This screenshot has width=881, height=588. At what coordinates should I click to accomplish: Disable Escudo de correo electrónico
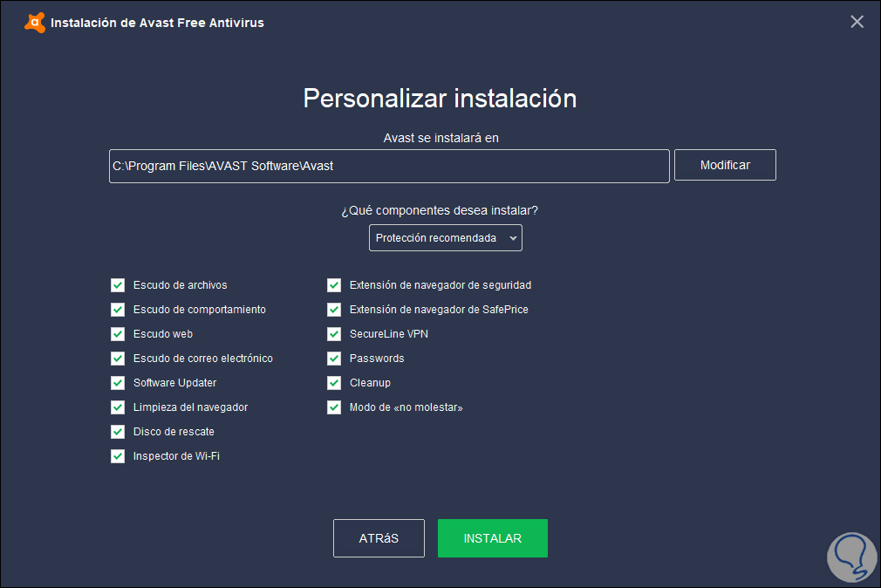click(x=118, y=359)
